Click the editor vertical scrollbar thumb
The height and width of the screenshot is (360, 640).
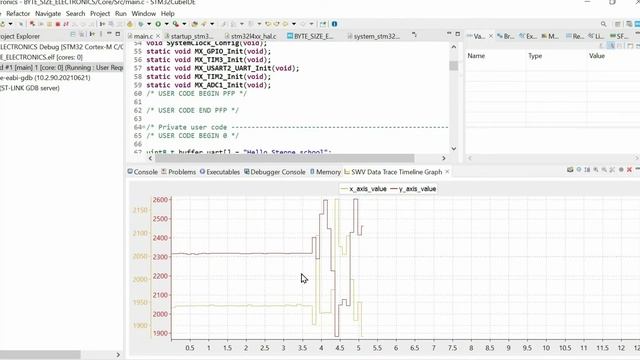[453, 66]
